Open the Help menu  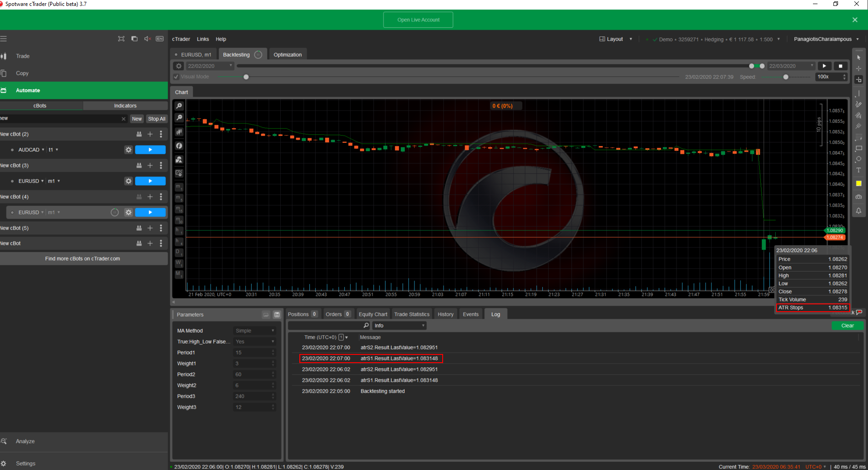click(221, 39)
